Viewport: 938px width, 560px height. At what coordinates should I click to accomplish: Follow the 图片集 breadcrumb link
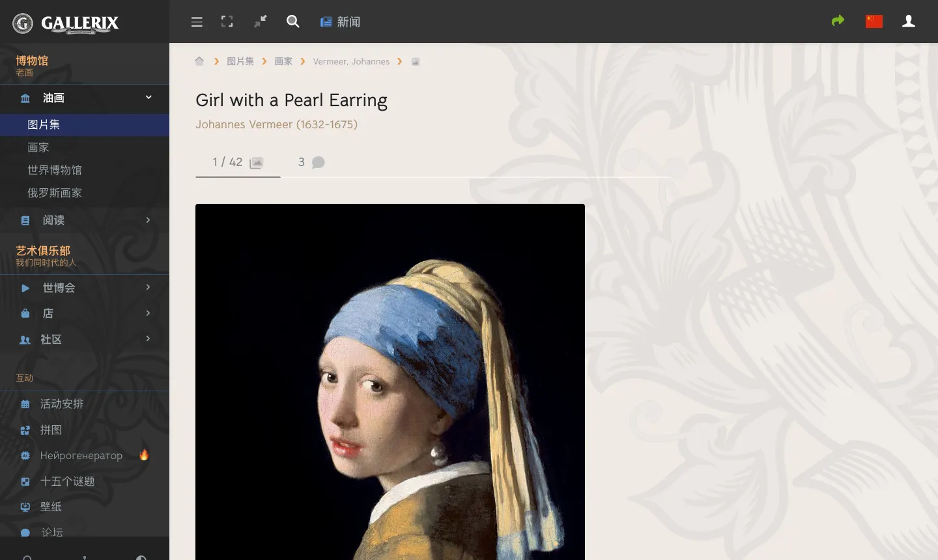tap(240, 61)
